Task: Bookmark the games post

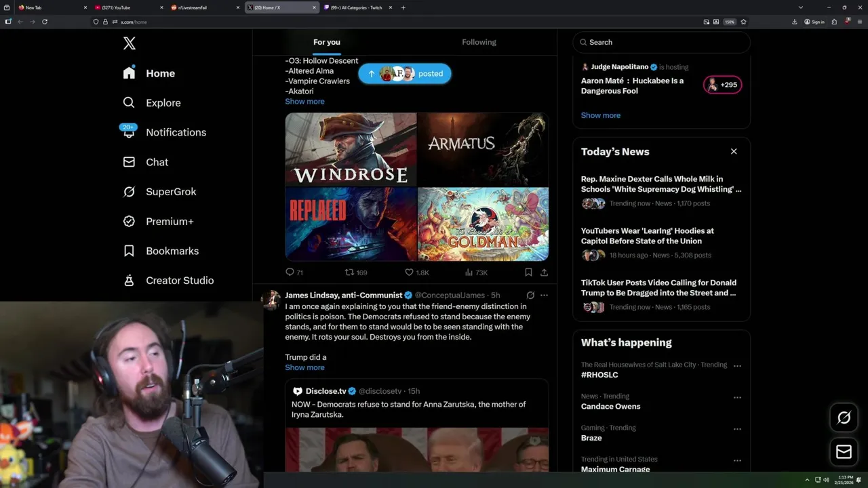Action: 528,272
